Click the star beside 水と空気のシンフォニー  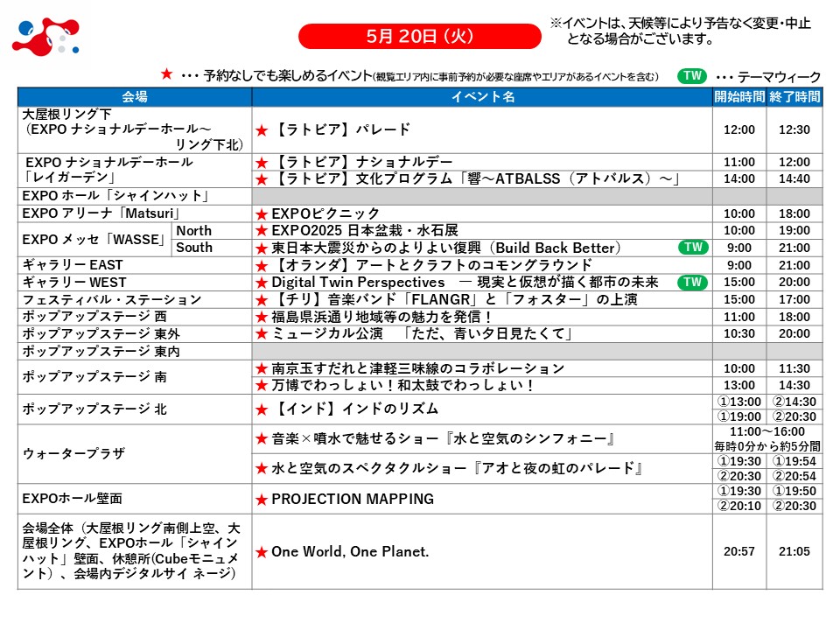pyautogui.click(x=262, y=439)
